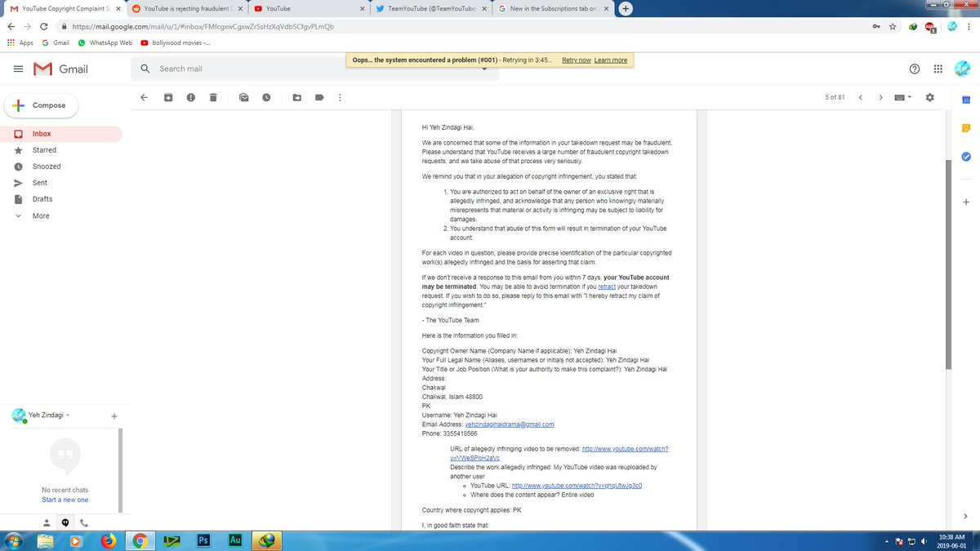Show newer email with left chevron
The height and width of the screenshot is (551, 980).
click(x=860, y=97)
